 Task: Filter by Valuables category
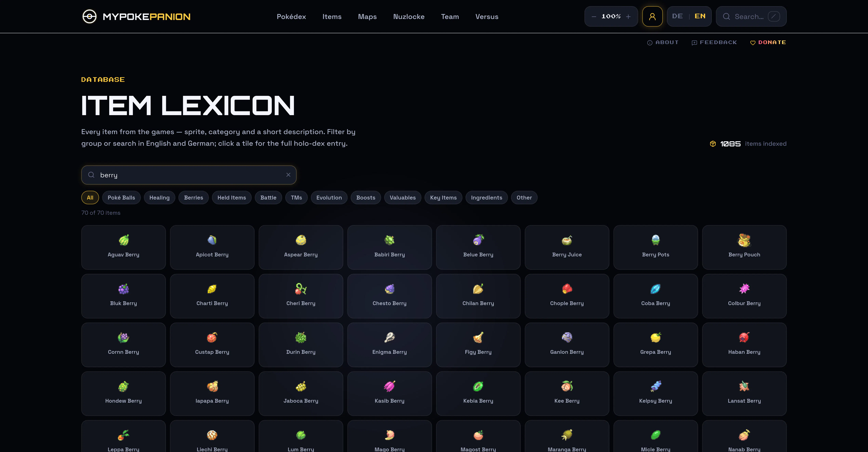pyautogui.click(x=403, y=198)
